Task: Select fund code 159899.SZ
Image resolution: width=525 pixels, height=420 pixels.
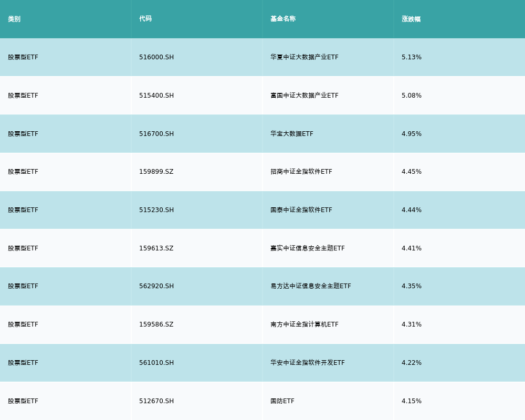Action: tap(156, 172)
